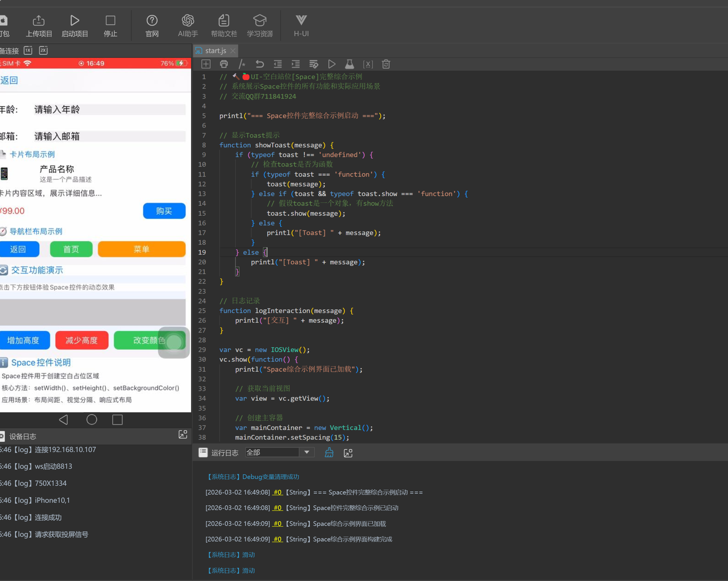
Task: Click the print icon in editor toolbar
Action: point(223,64)
